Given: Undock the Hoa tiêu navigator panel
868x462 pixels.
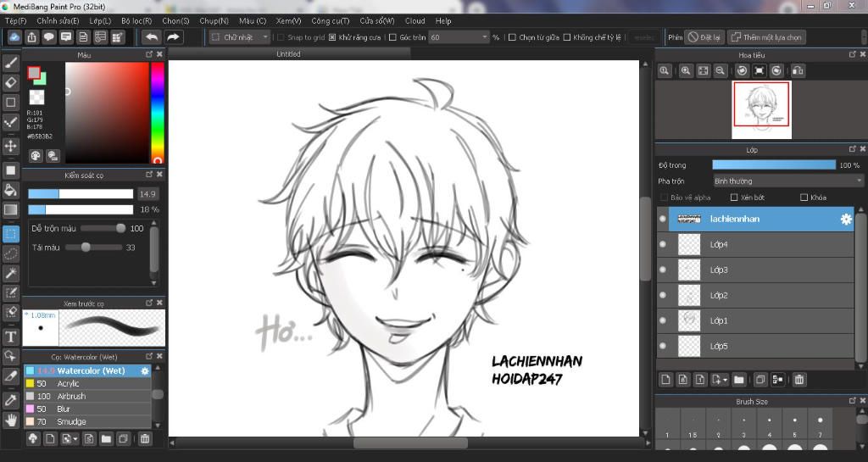Looking at the screenshot, I should click(x=853, y=54).
